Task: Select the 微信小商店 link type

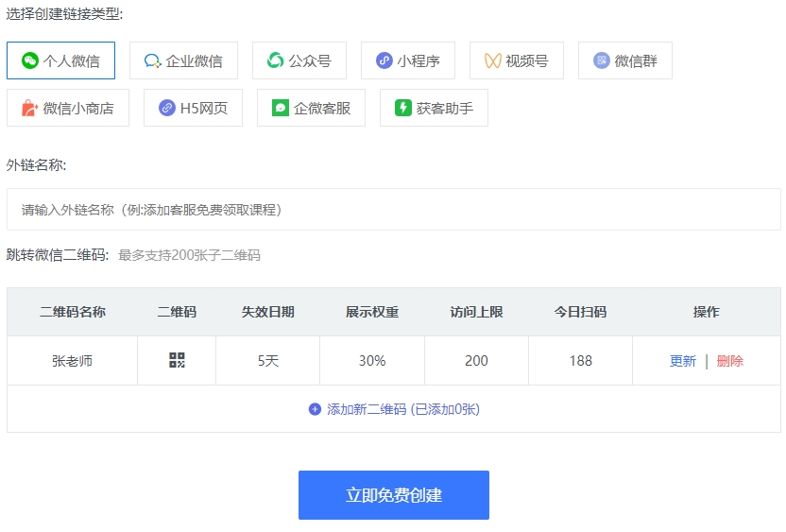Action: click(68, 108)
